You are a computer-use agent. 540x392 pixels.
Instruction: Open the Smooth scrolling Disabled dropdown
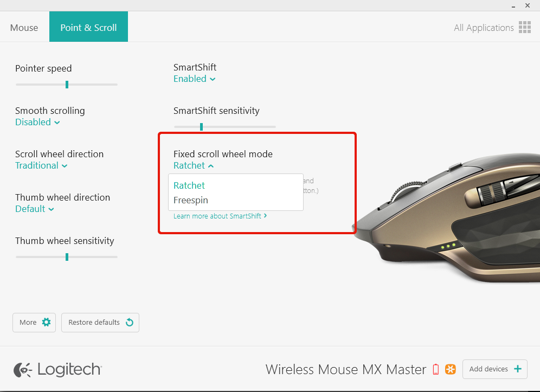tap(37, 123)
